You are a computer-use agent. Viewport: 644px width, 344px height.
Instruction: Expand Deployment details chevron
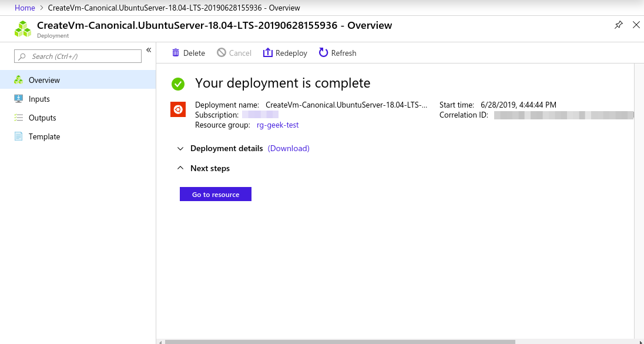tap(180, 148)
